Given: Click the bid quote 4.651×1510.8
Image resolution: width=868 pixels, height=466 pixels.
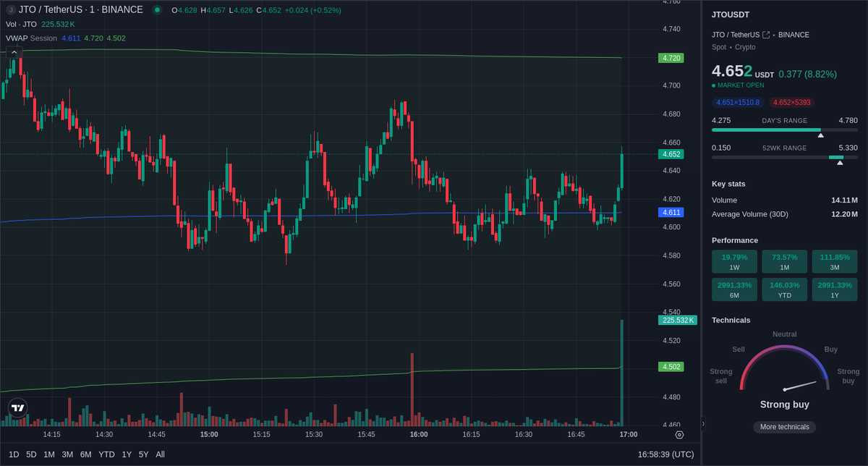Looking at the screenshot, I should (x=738, y=103).
